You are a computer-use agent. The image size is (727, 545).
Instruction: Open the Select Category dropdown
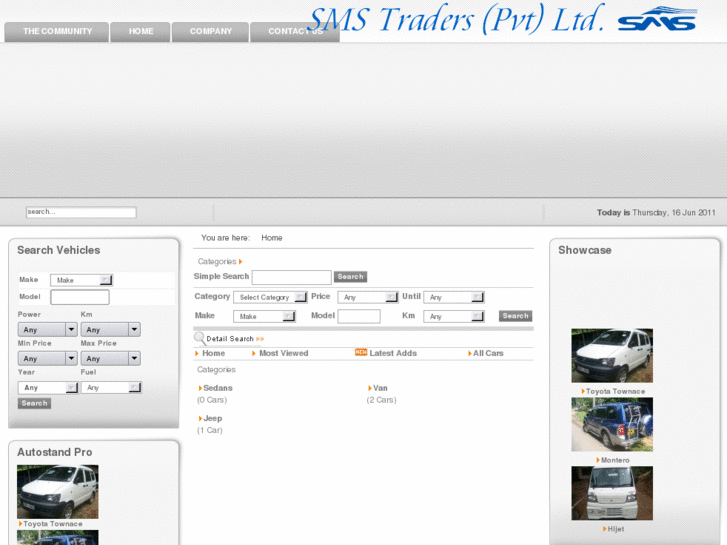pos(270,297)
